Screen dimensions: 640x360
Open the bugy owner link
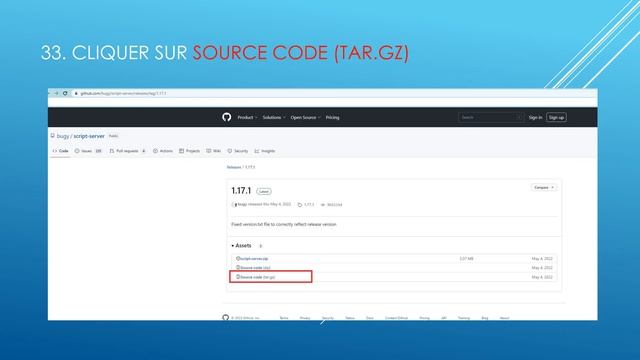[x=63, y=136]
